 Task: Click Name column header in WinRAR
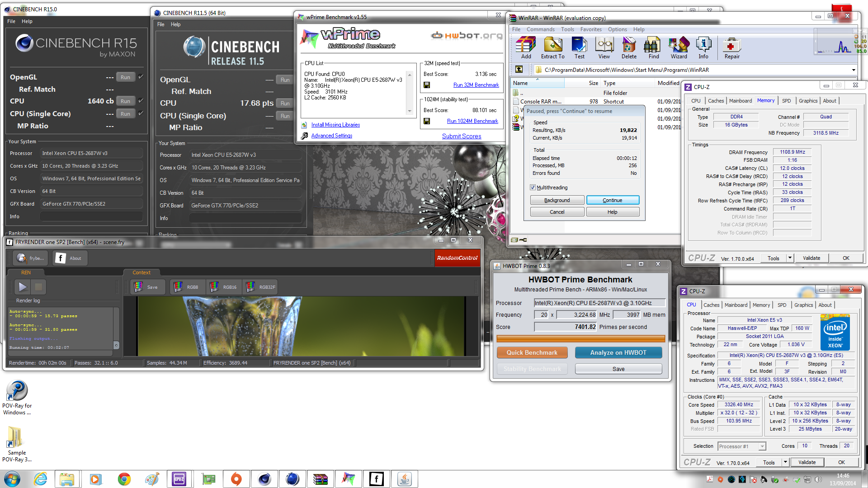538,83
